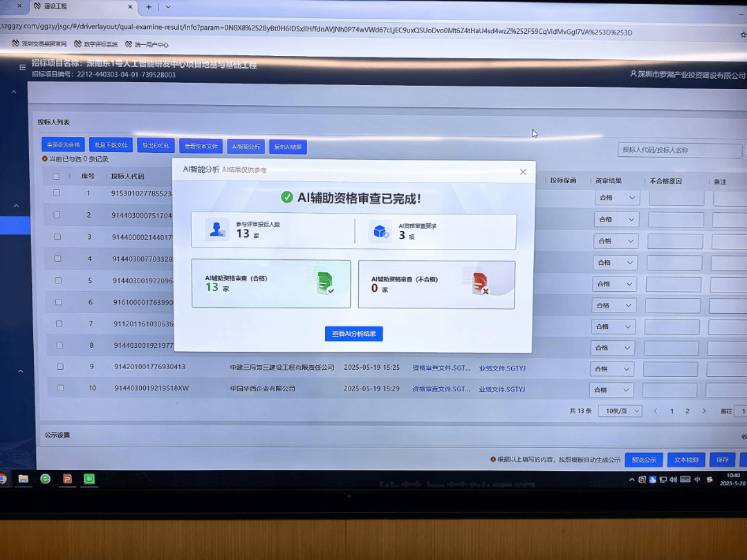
Task: Expand 资审结果 dropdown in first row
Action: coord(616,198)
